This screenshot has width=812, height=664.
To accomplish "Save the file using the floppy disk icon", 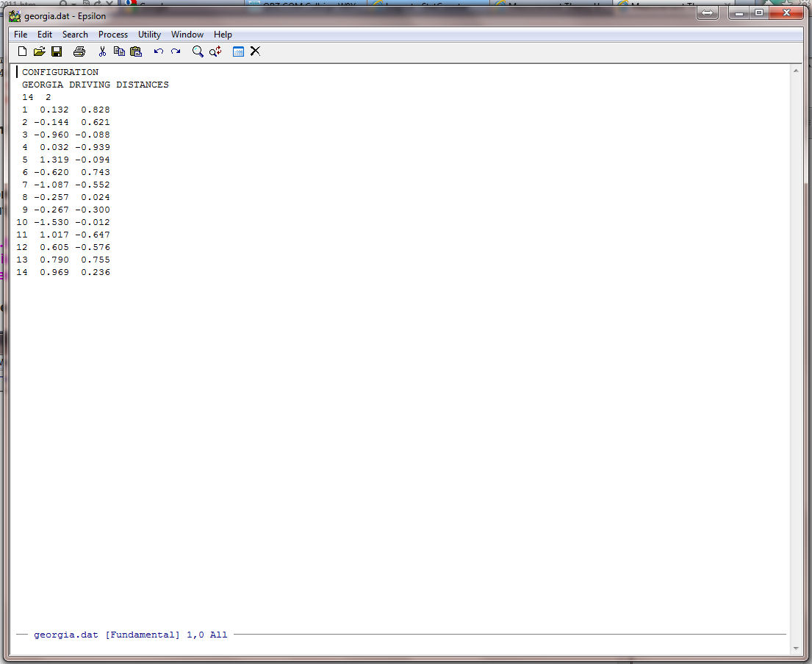I will tap(57, 51).
